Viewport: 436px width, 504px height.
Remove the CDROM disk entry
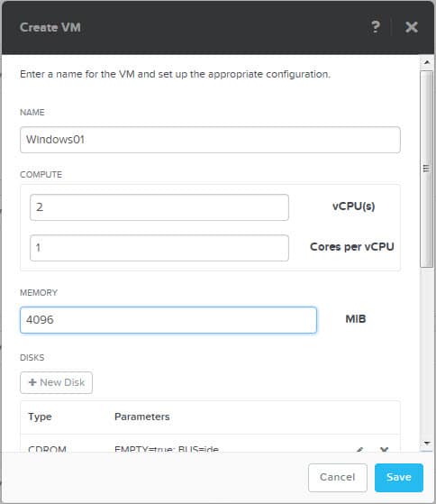(x=384, y=450)
